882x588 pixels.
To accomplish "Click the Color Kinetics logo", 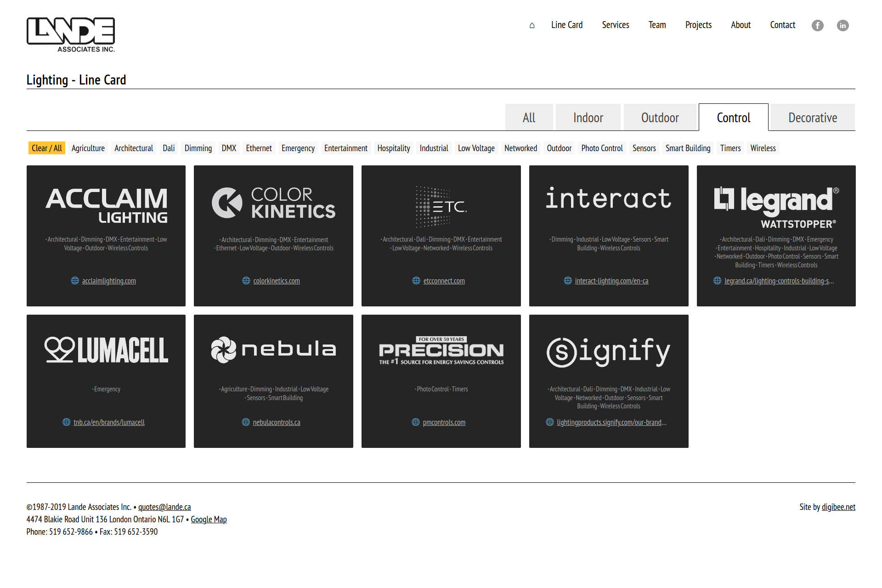I will [273, 203].
